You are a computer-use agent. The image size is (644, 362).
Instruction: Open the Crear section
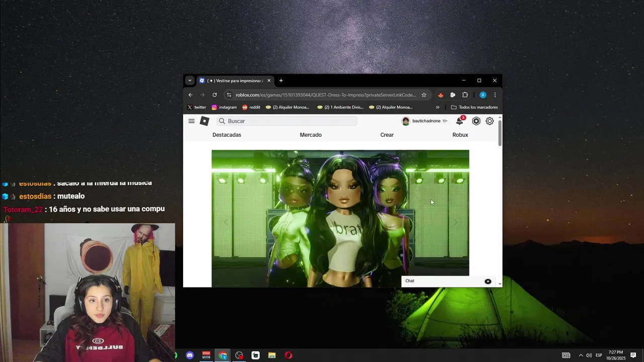click(x=387, y=135)
